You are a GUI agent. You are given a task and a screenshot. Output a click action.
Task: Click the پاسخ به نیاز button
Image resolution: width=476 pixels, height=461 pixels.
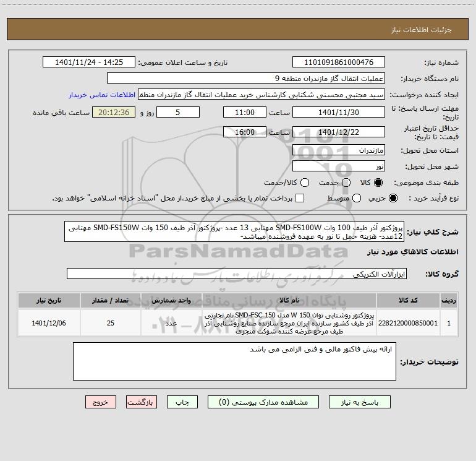coord(360,402)
